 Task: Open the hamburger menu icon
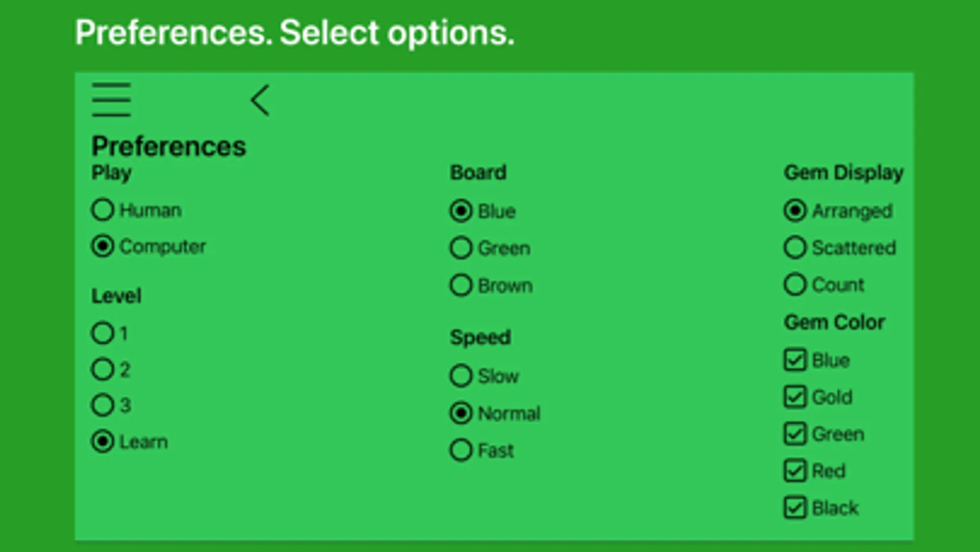click(111, 99)
